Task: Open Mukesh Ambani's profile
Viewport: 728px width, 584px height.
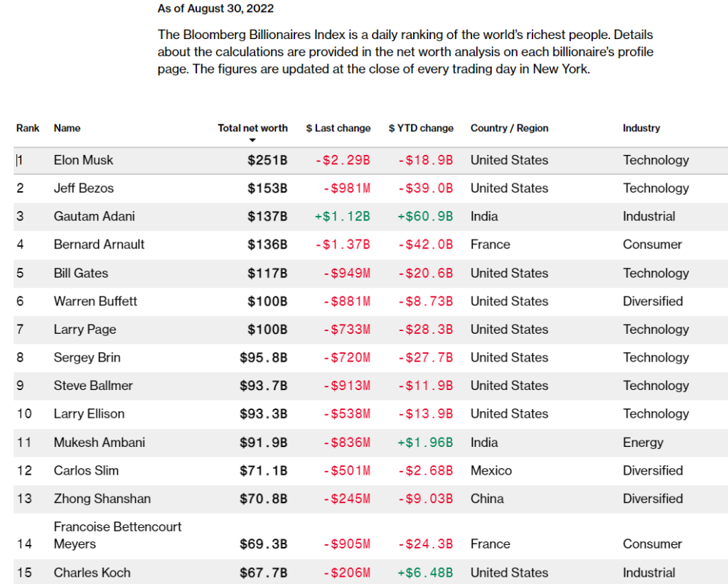Action: tap(99, 443)
